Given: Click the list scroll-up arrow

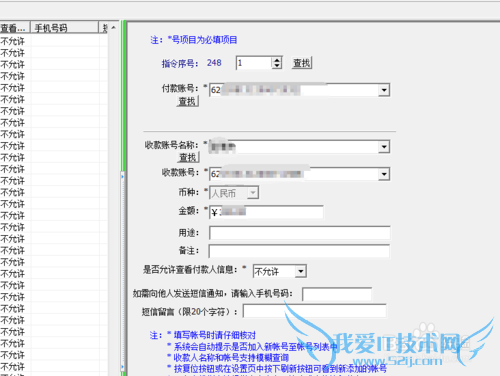Looking at the screenshot, I should pos(113,28).
